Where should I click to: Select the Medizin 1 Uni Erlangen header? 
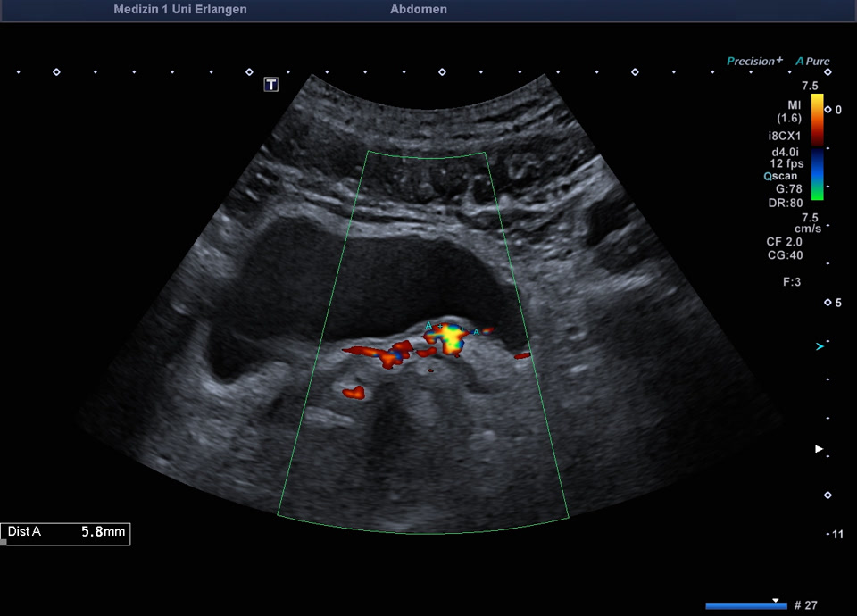180,10
